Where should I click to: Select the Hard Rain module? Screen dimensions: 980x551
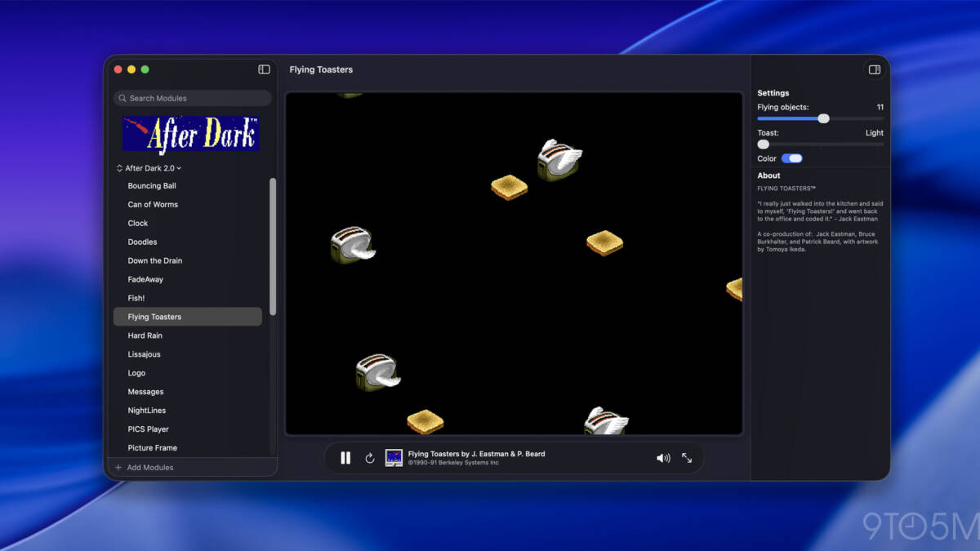point(188,335)
